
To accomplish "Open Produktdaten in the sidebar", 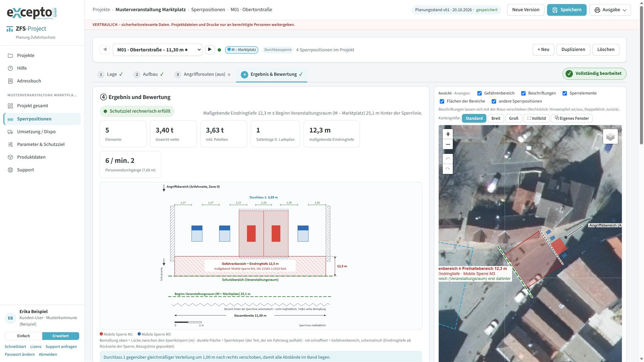I will click(31, 157).
